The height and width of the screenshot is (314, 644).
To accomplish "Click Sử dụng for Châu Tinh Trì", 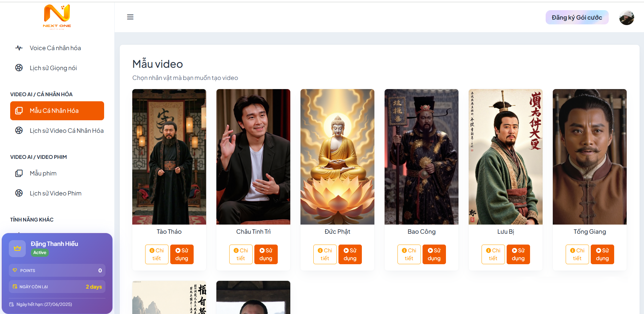I will coord(266,254).
